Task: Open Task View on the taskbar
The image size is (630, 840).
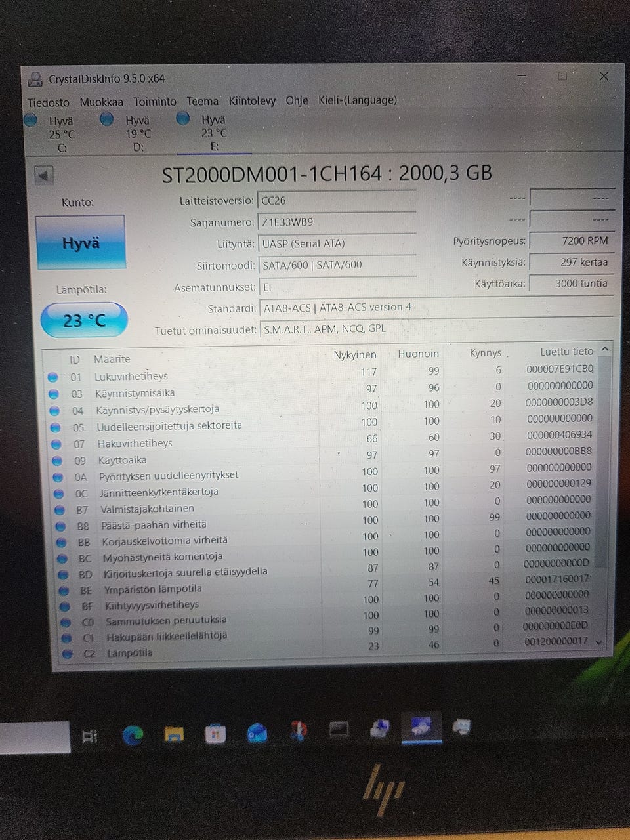Action: [x=90, y=736]
